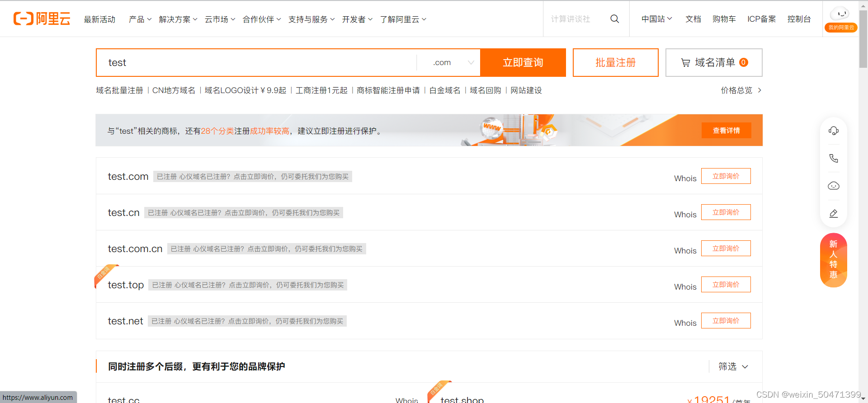The height and width of the screenshot is (403, 868).
Task: Click the cart icon in 域名清单
Action: click(685, 63)
